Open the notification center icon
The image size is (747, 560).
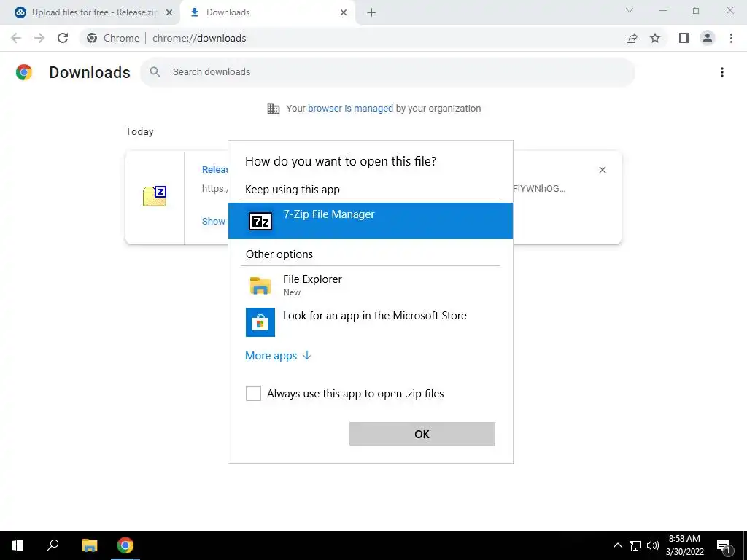coord(724,546)
